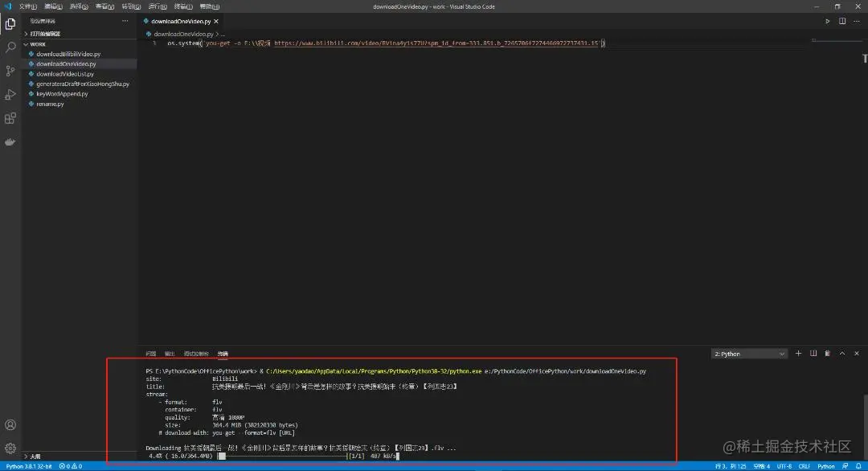Open the 运行(R) Run menu
868x471 pixels.
pos(158,6)
